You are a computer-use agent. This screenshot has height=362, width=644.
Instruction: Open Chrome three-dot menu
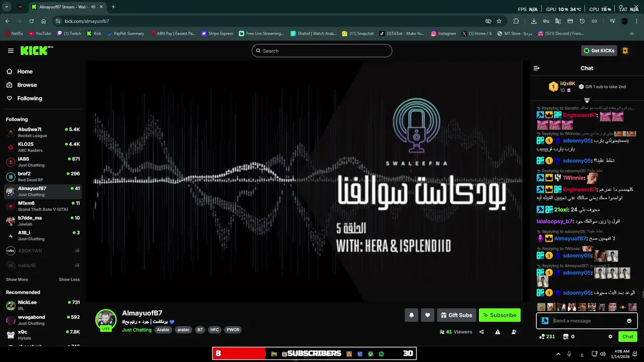[635, 21]
